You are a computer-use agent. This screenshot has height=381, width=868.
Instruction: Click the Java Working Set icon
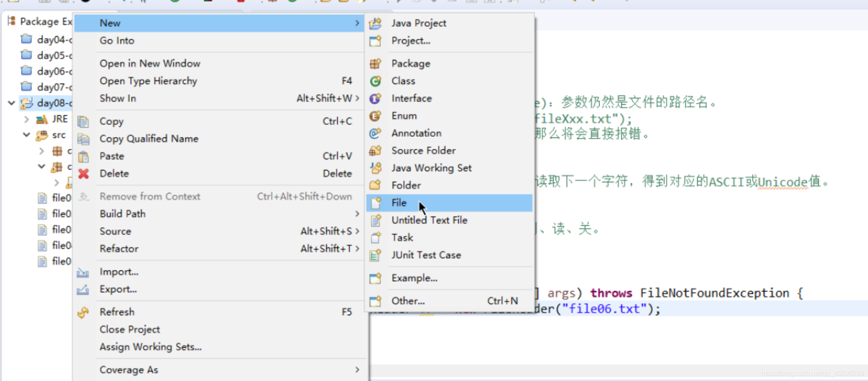[x=375, y=168]
